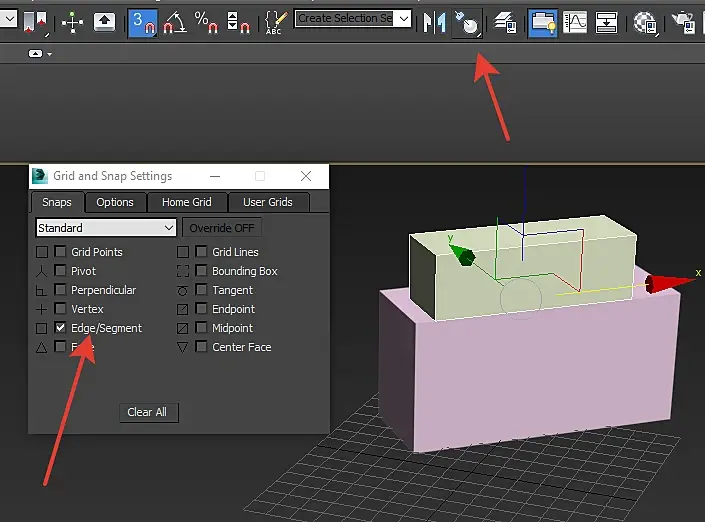
Task: Toggle the 3D Snaps tool
Action: click(x=143, y=22)
